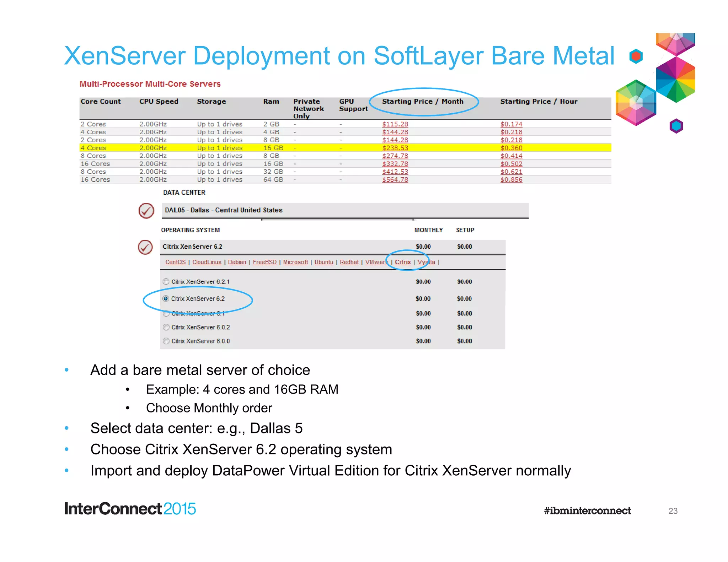Select the Microsoft OS tab

tap(296, 262)
